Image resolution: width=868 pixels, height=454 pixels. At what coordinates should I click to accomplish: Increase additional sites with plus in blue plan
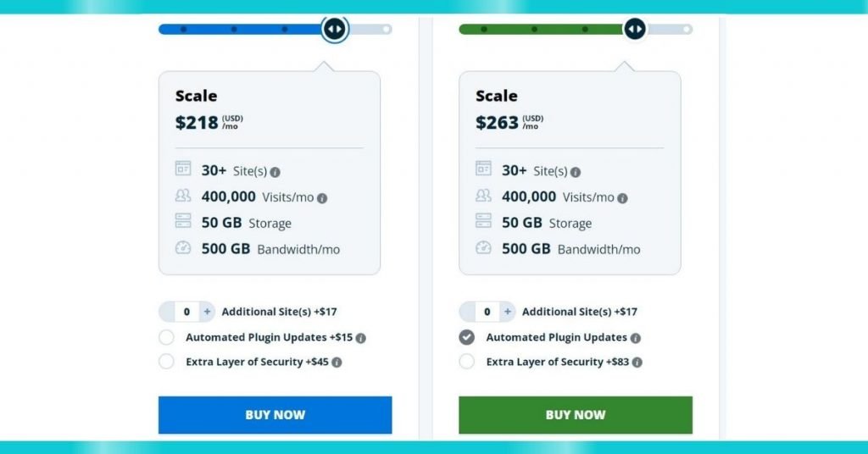pyautogui.click(x=207, y=312)
